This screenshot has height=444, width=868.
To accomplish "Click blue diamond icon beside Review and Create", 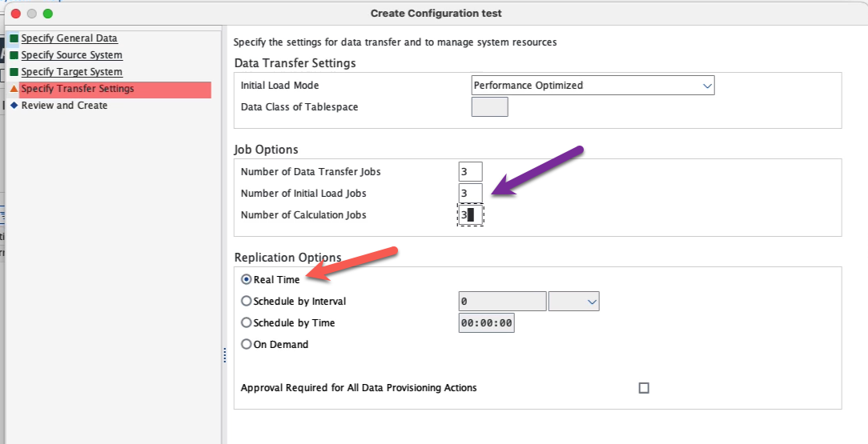I will pyautogui.click(x=14, y=105).
